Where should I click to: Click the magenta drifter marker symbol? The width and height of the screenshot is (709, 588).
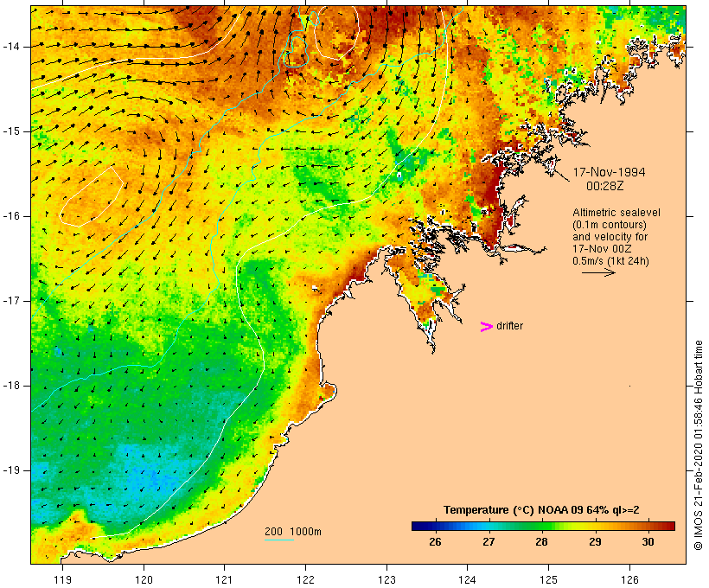(487, 327)
